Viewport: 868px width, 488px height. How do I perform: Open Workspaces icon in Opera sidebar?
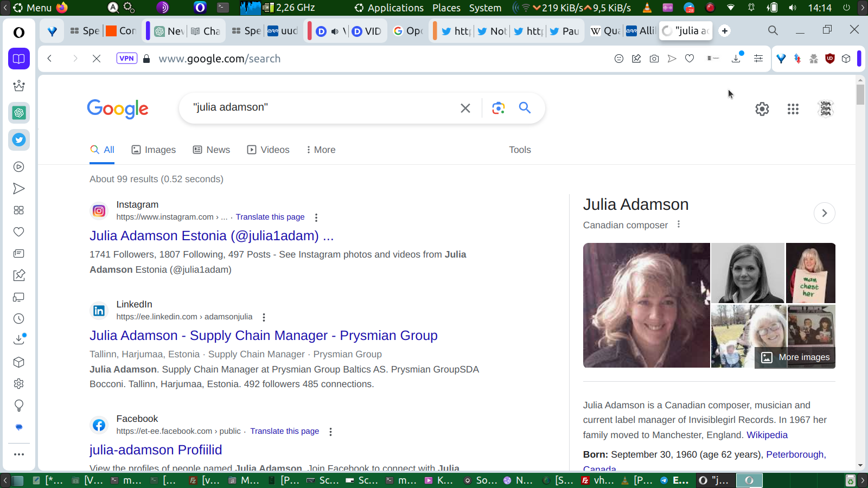click(x=19, y=59)
